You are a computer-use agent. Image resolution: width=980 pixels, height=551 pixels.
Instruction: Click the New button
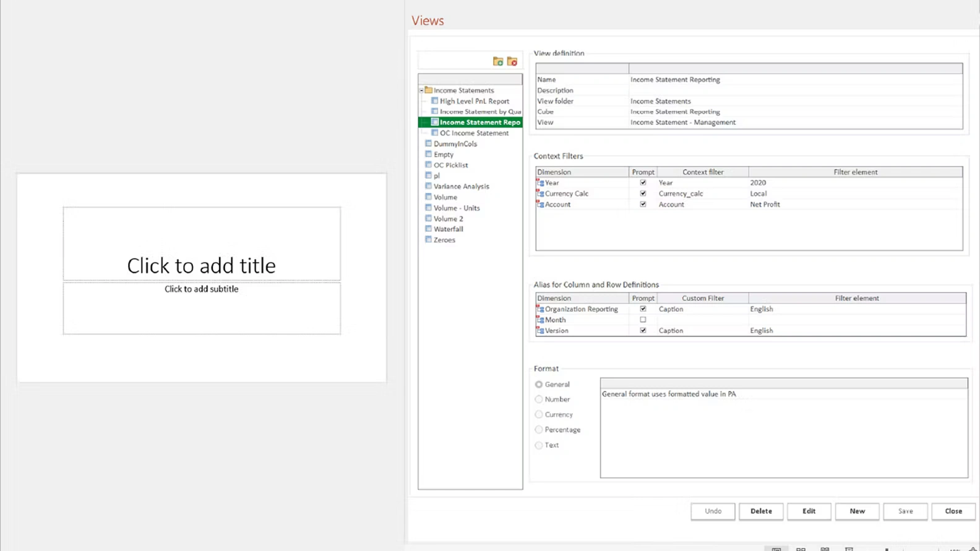[857, 511]
